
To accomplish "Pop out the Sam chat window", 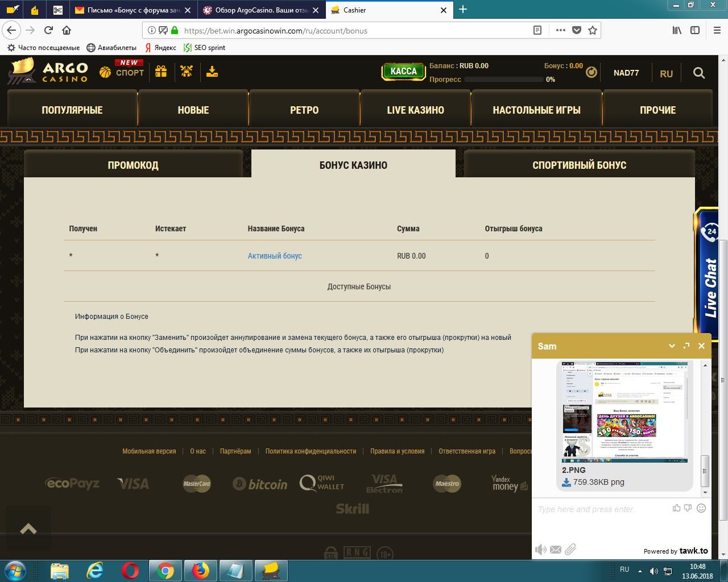I will coord(686,346).
